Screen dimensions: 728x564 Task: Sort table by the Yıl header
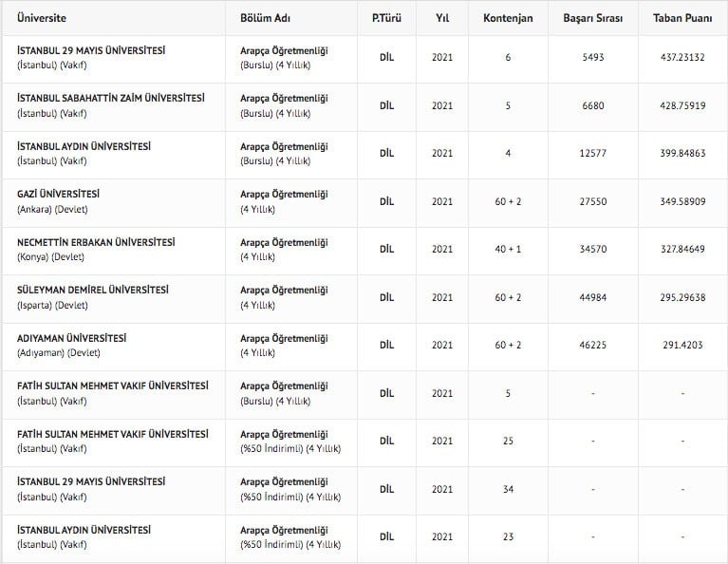point(442,18)
